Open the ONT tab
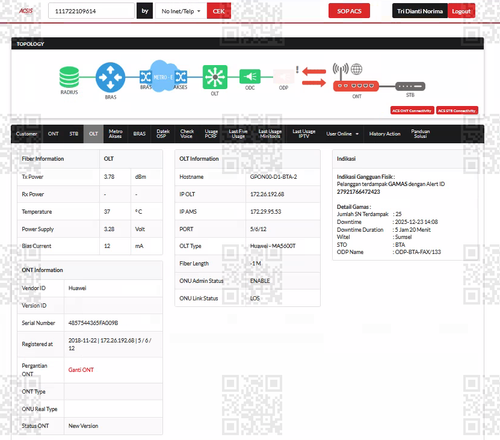 53,134
